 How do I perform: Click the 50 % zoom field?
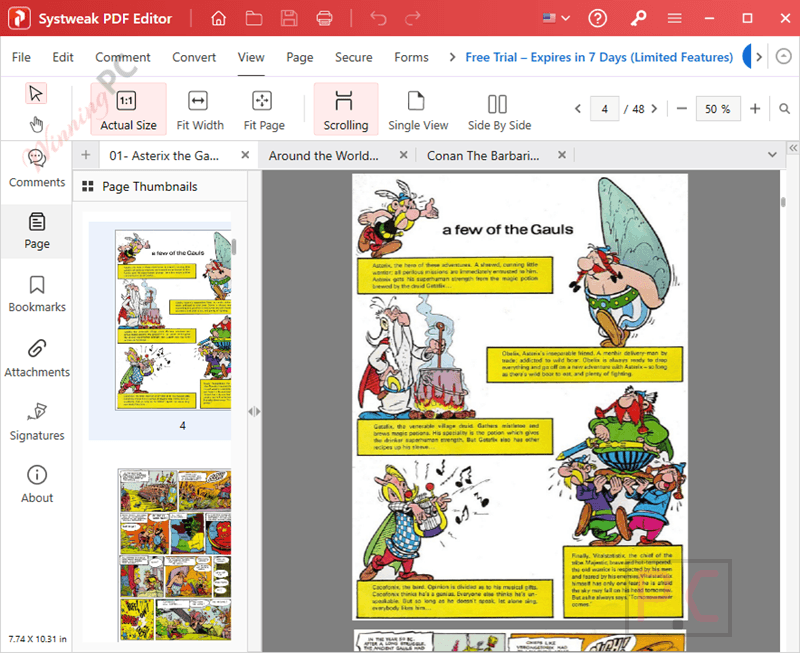click(718, 109)
